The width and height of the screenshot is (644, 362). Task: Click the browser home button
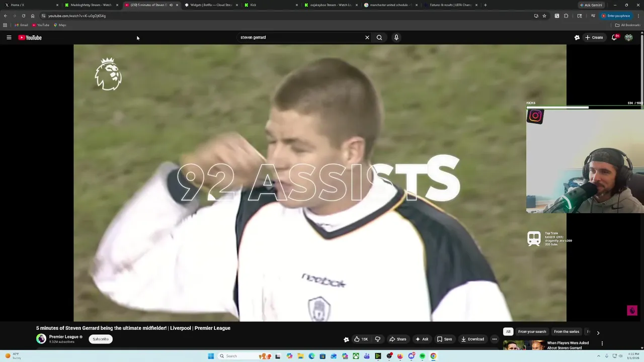tap(33, 16)
